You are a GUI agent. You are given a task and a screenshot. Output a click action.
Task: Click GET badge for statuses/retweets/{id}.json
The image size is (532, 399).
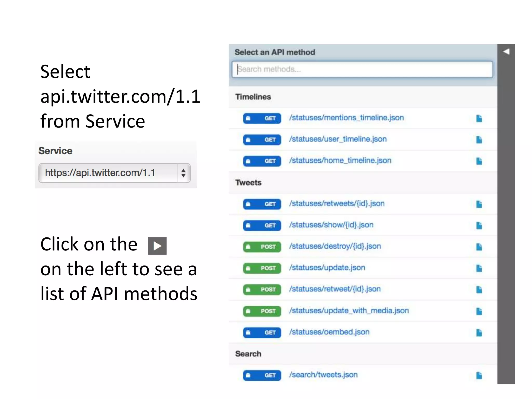pyautogui.click(x=262, y=204)
